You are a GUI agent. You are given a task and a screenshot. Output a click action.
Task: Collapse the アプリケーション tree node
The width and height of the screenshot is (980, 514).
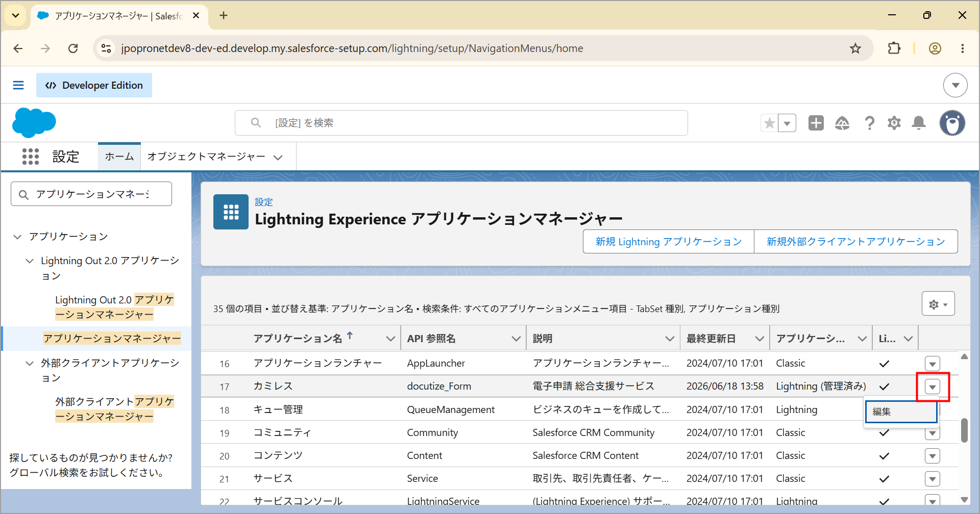point(17,237)
